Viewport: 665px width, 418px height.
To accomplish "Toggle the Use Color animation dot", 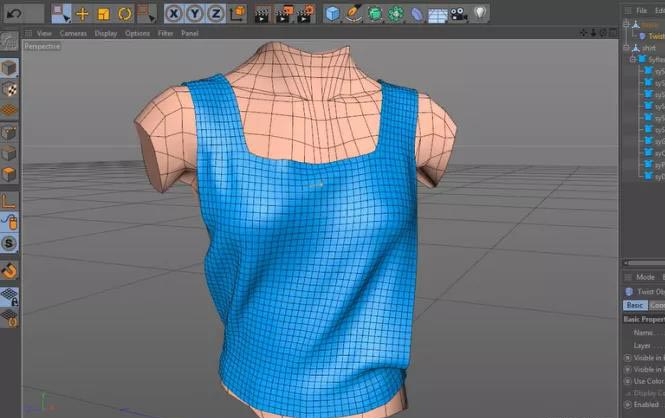I will [628, 381].
